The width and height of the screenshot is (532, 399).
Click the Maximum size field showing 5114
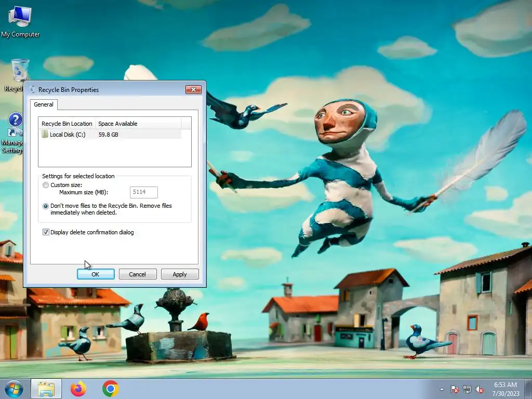[x=144, y=192]
